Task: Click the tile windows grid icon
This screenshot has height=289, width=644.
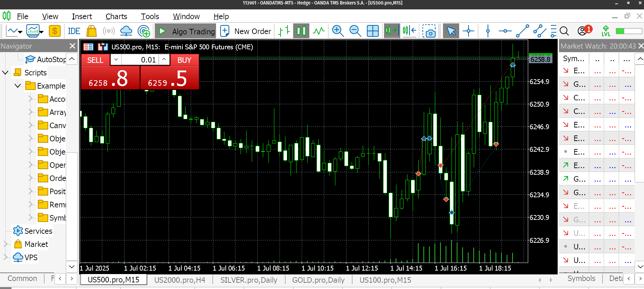Action: click(x=373, y=31)
